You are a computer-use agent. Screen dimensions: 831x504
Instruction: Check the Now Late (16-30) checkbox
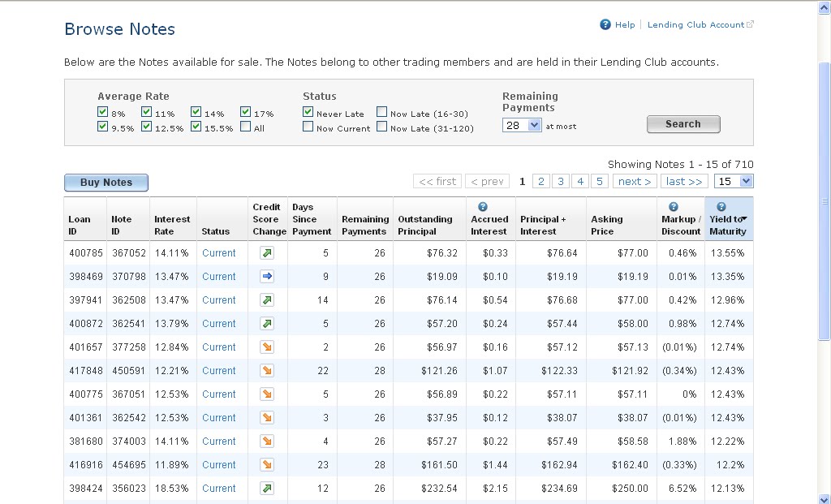click(381, 112)
